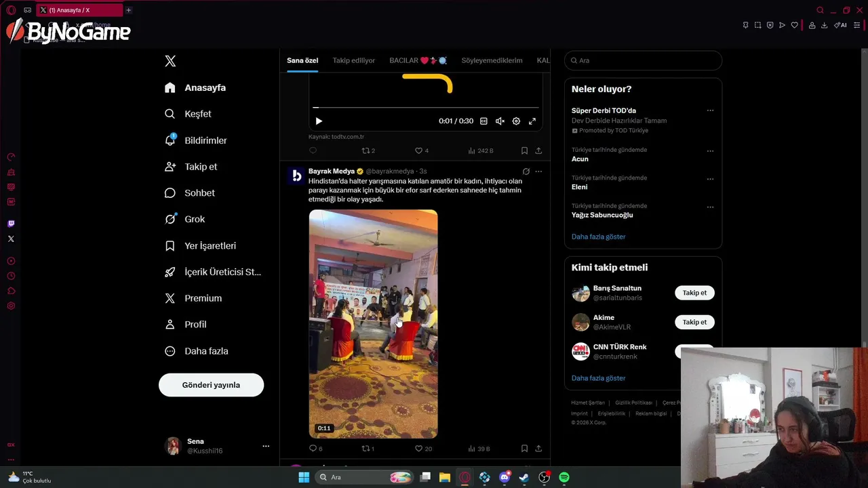Open options for Süper Derbi trend
Screen dimensions: 868x488
pos(710,110)
